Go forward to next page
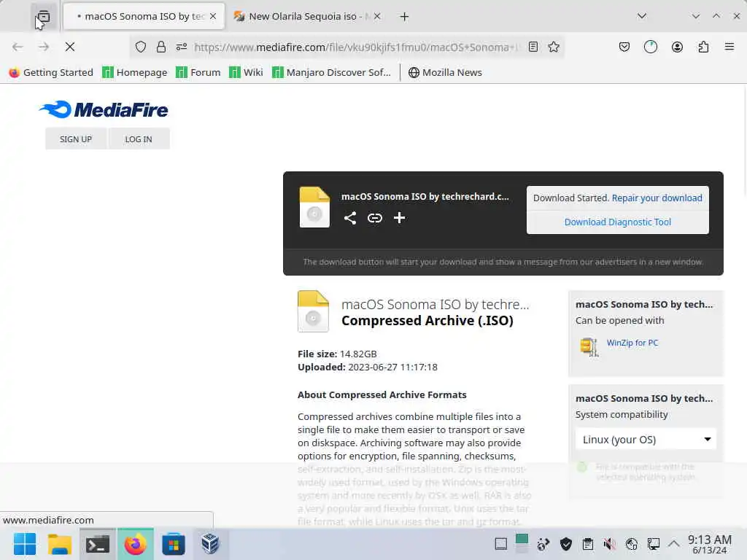This screenshot has height=560, width=747. pos(44,47)
